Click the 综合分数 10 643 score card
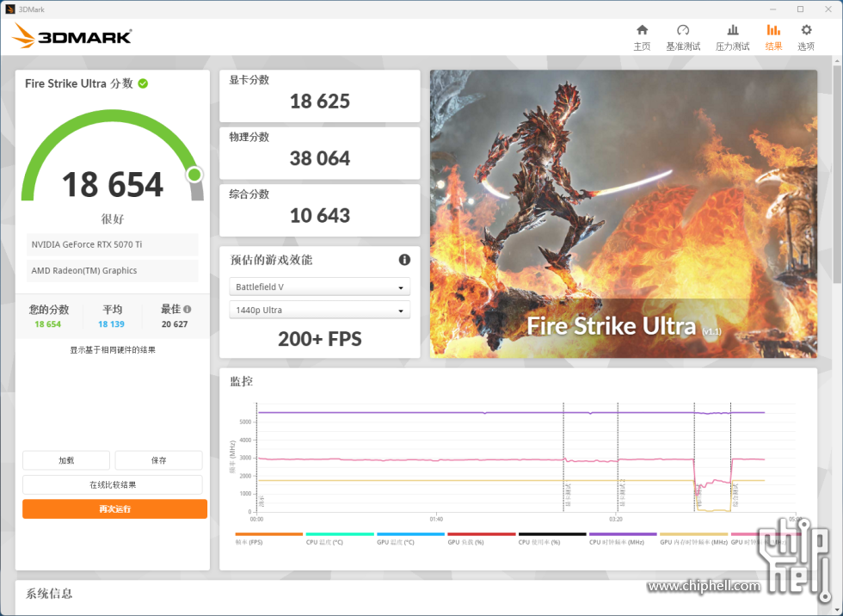This screenshot has height=616, width=843. tap(319, 210)
